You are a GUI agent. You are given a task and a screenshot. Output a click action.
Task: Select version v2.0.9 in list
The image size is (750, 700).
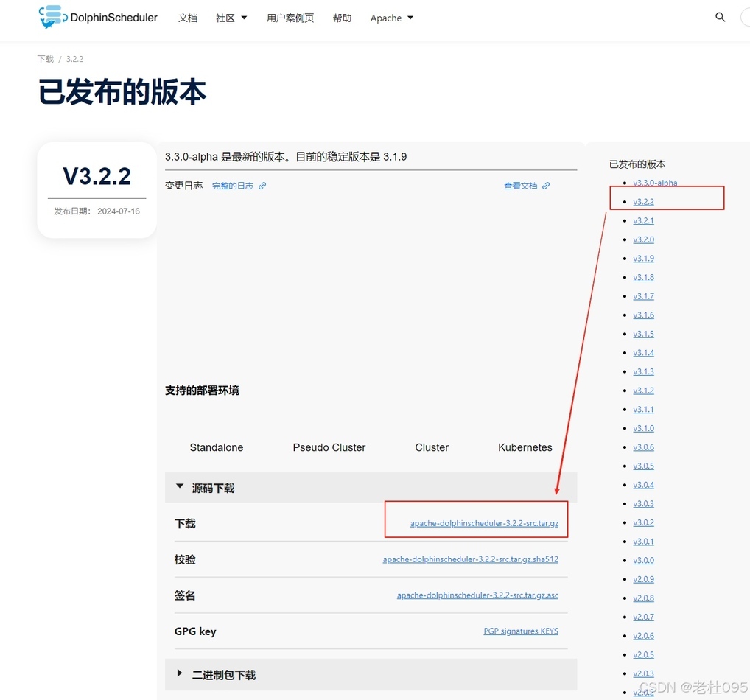pos(643,579)
